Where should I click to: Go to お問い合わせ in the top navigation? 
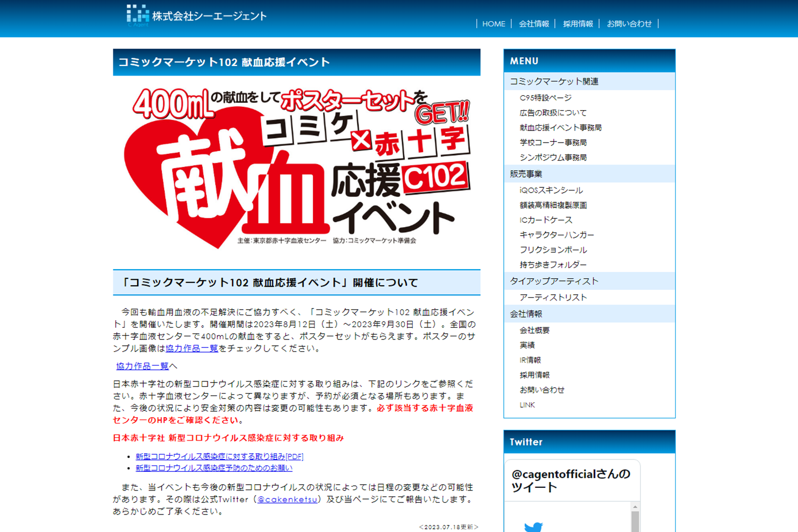(629, 24)
